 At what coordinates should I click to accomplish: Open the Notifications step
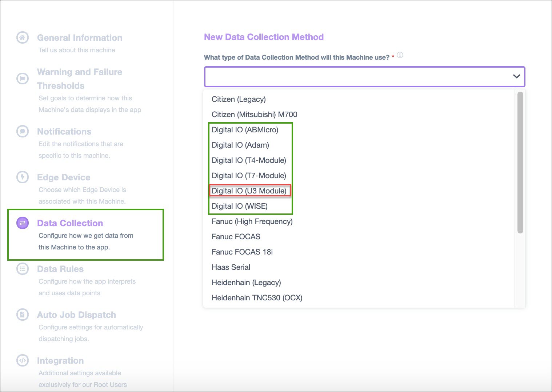[x=64, y=132]
